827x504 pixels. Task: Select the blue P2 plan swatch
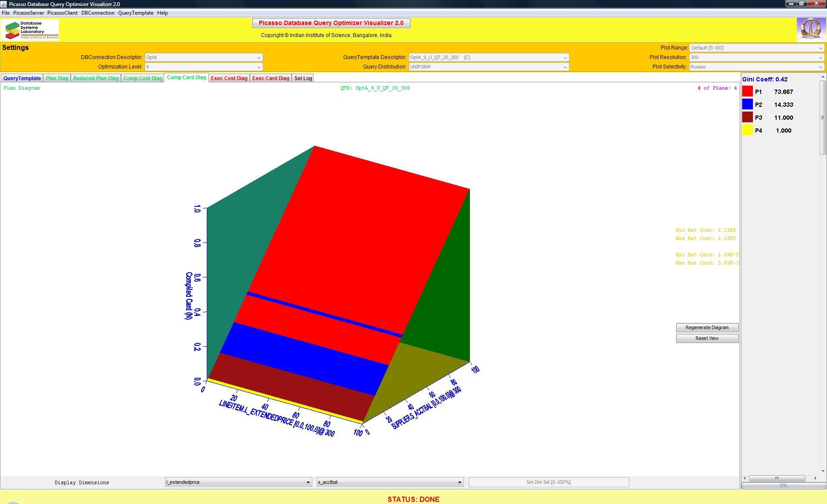747,104
